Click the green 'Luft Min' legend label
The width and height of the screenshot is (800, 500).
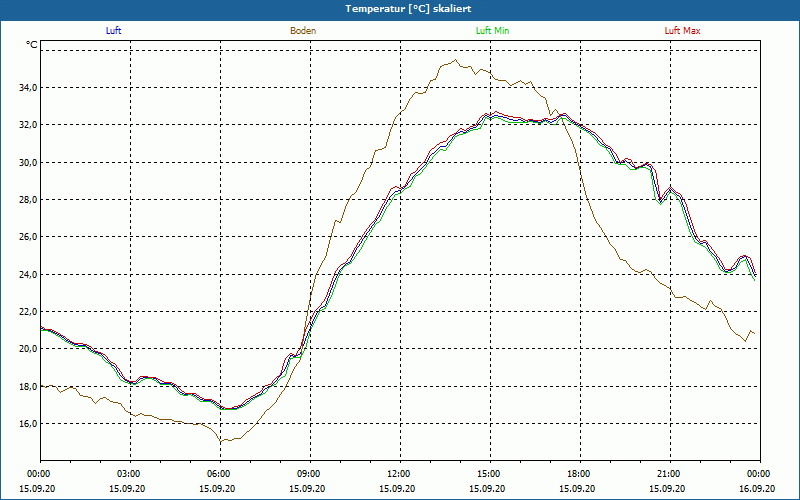(492, 31)
